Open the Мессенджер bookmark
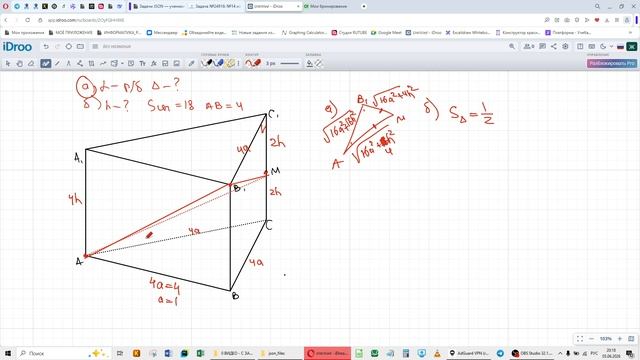This screenshot has height=360, width=640. click(x=162, y=33)
